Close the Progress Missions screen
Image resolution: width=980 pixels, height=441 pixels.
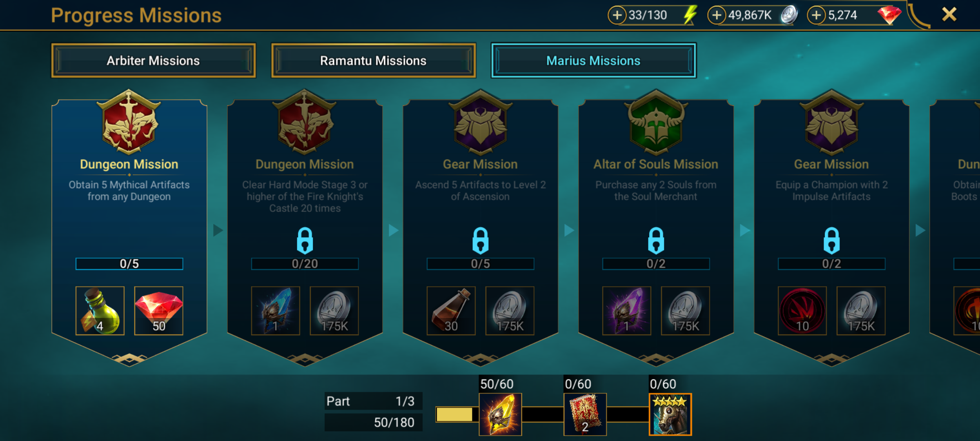click(949, 15)
